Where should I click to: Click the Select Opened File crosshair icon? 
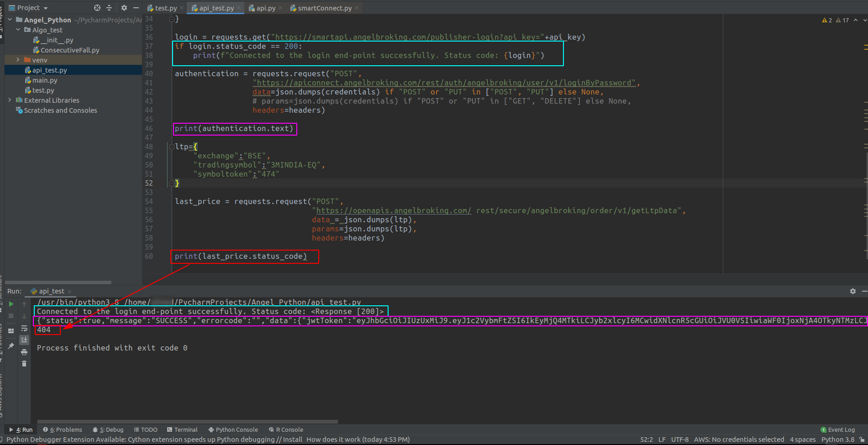(97, 8)
